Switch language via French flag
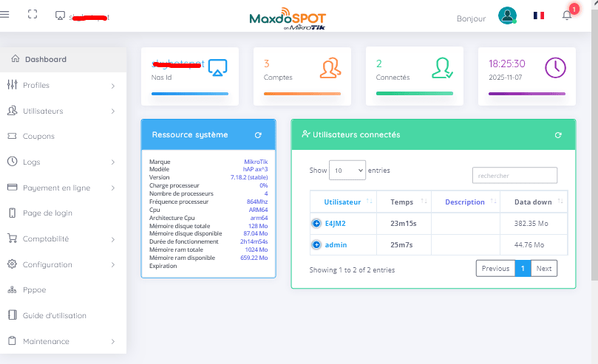Image resolution: width=598 pixels, height=364 pixels. [x=539, y=16]
